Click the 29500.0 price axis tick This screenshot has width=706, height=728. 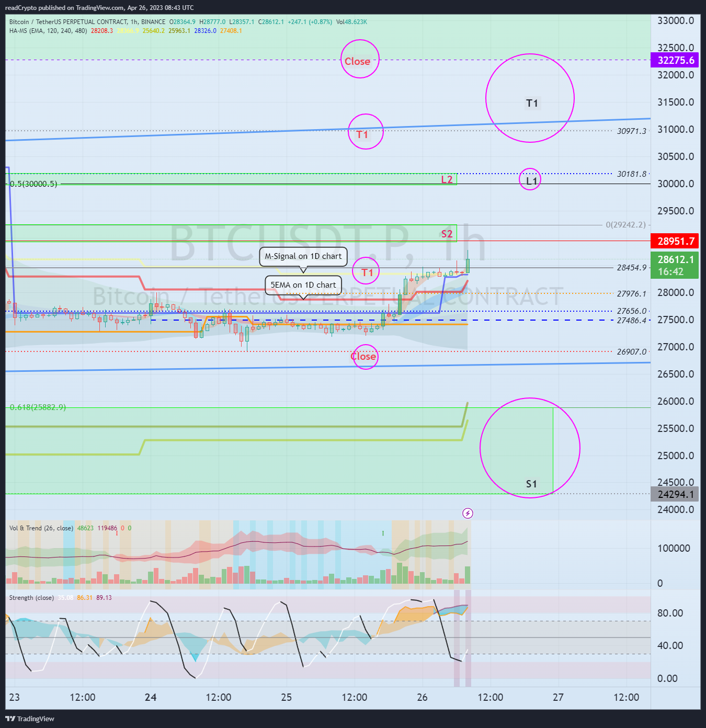pyautogui.click(x=676, y=211)
